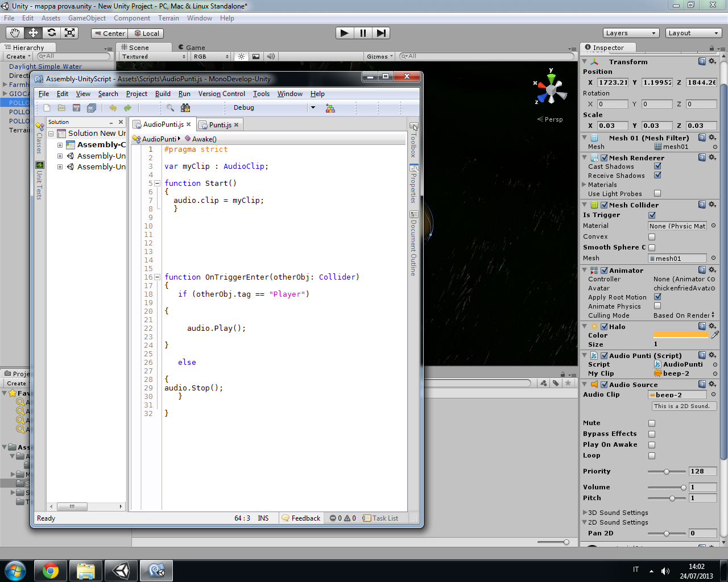The width and height of the screenshot is (728, 582).
Task: Toggle scene audio speaker icon
Action: point(271,56)
